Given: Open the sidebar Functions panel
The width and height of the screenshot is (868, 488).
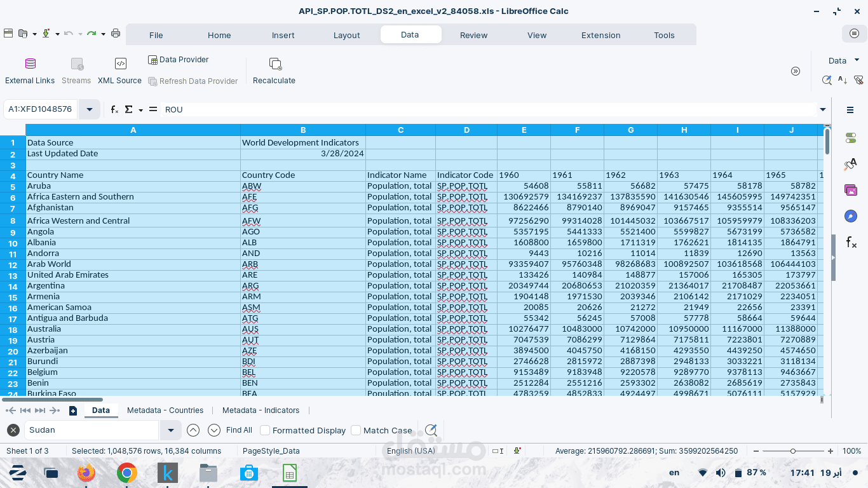Looking at the screenshot, I should [851, 242].
